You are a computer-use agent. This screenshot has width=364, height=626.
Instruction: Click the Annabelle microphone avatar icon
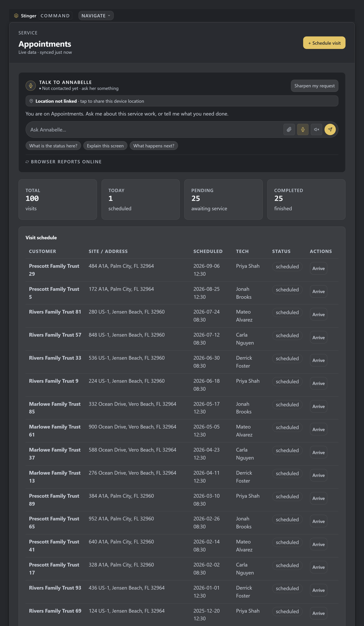tap(31, 86)
